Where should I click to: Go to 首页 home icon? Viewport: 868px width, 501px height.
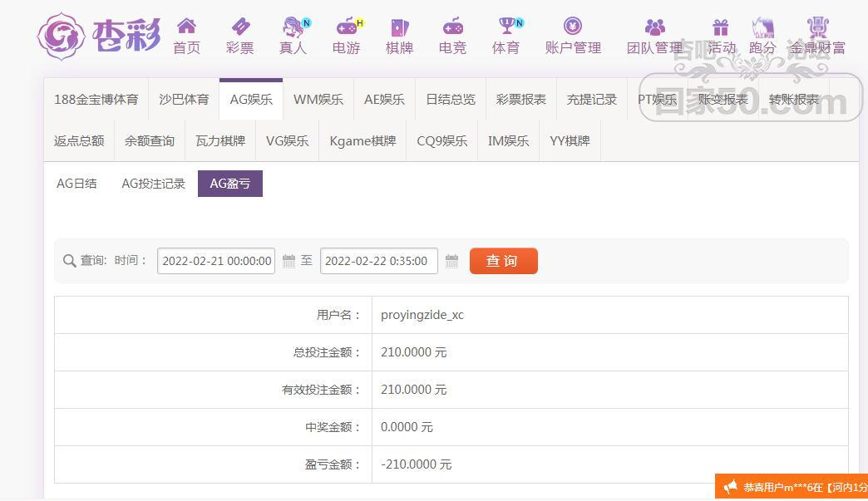[x=186, y=26]
